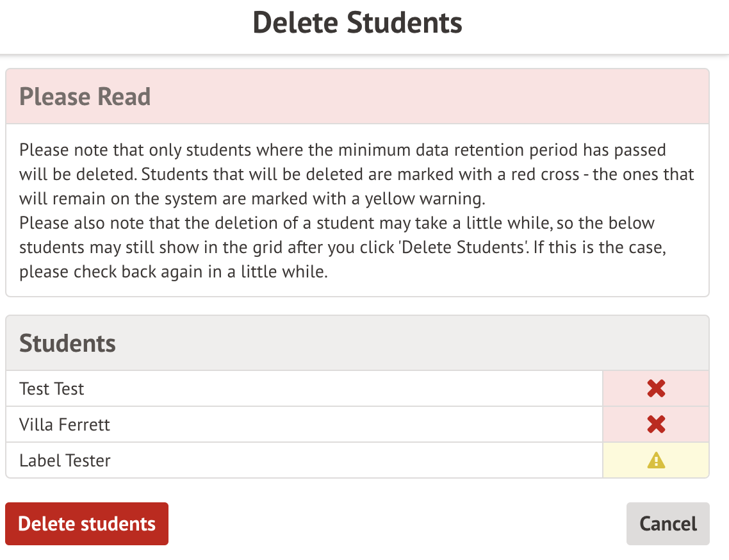Click the Delete Students dialog title
The image size is (729, 560).
pos(357,23)
